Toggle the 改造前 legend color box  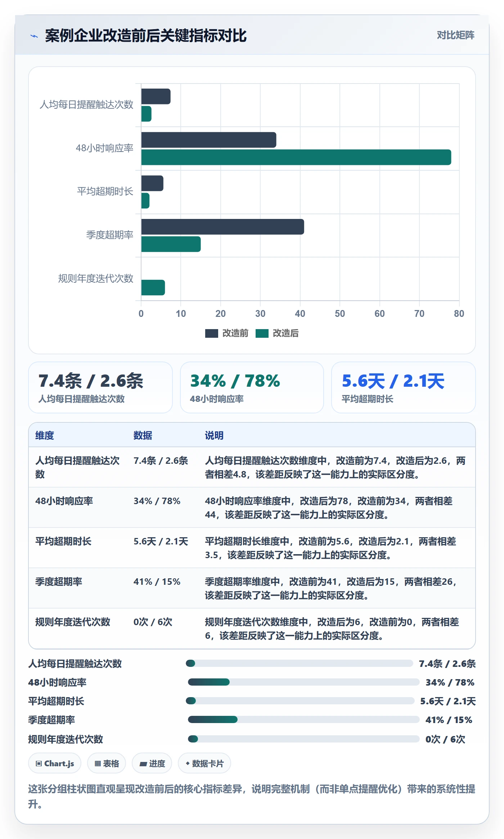click(211, 333)
